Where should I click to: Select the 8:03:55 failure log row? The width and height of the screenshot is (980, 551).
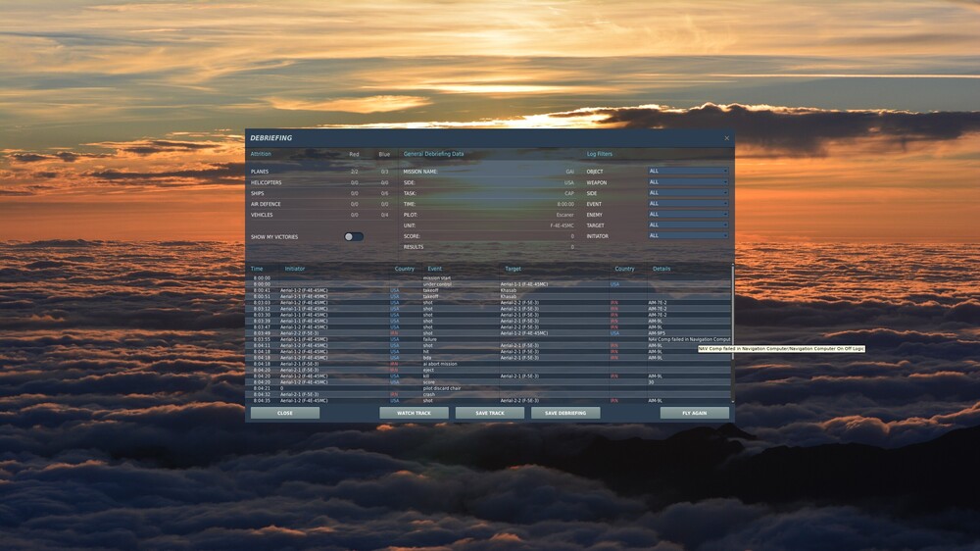point(490,339)
